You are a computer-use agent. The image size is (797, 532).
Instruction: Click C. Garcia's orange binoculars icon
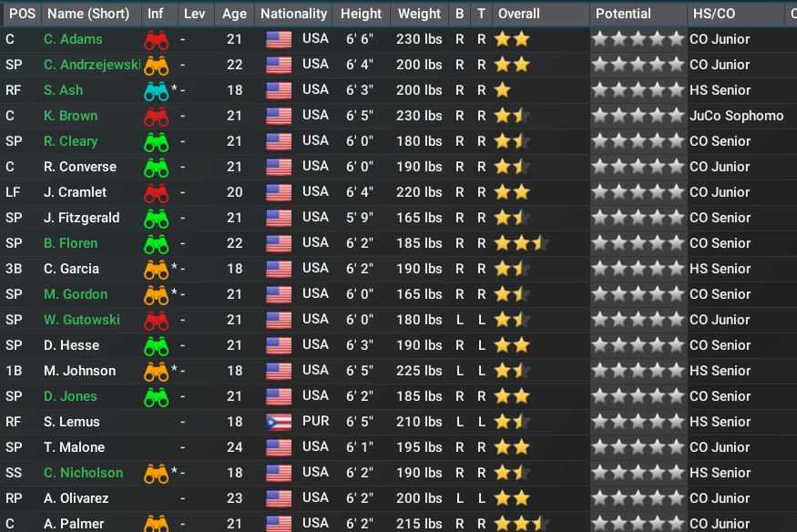pos(156,270)
